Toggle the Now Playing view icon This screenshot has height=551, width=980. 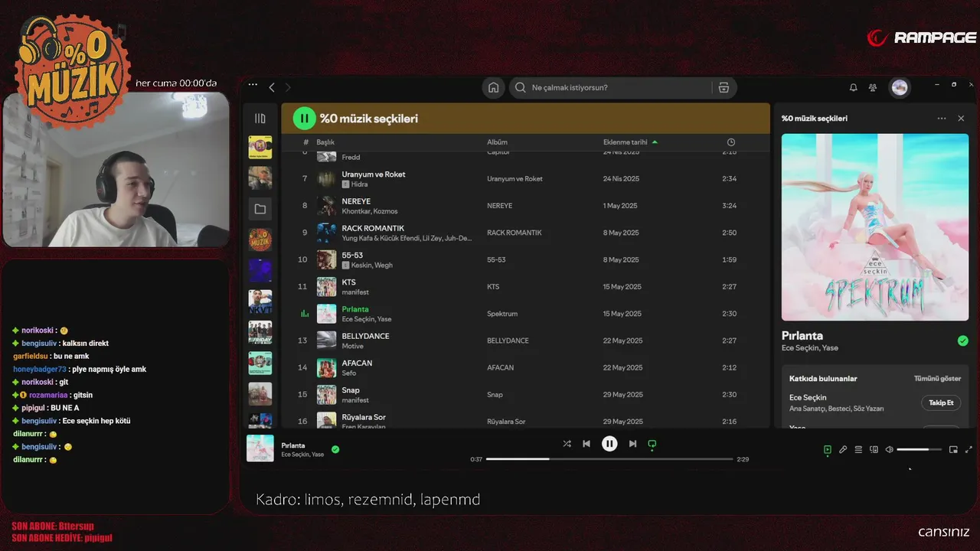pyautogui.click(x=827, y=449)
